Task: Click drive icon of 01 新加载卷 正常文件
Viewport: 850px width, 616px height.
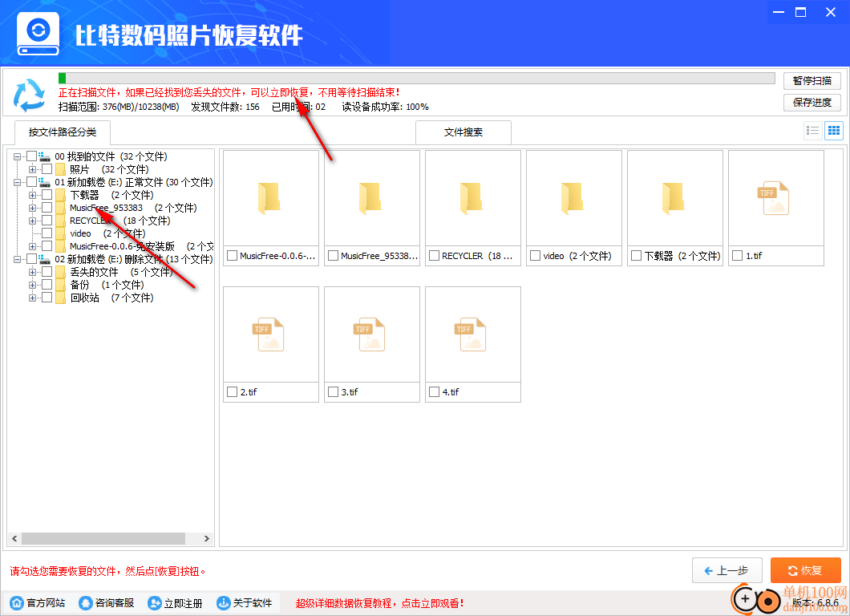Action: [44, 182]
